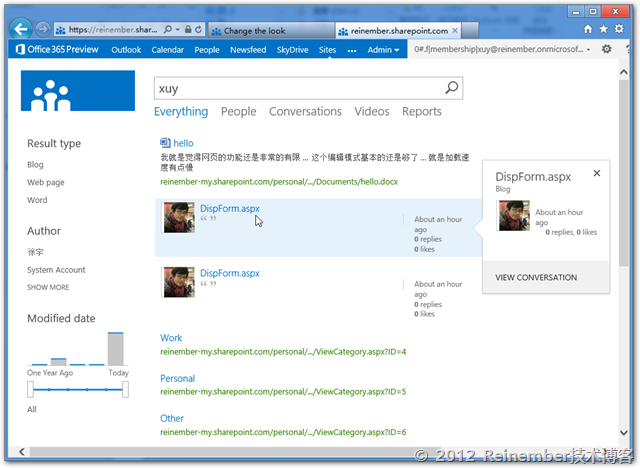
Task: Click the vertical scrollbar up arrow
Action: tap(623, 72)
